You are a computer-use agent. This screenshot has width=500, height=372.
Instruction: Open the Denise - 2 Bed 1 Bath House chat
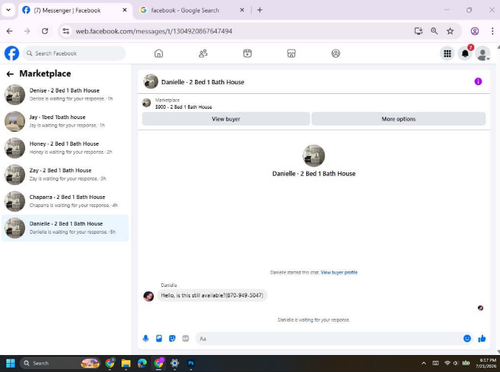(x=65, y=94)
